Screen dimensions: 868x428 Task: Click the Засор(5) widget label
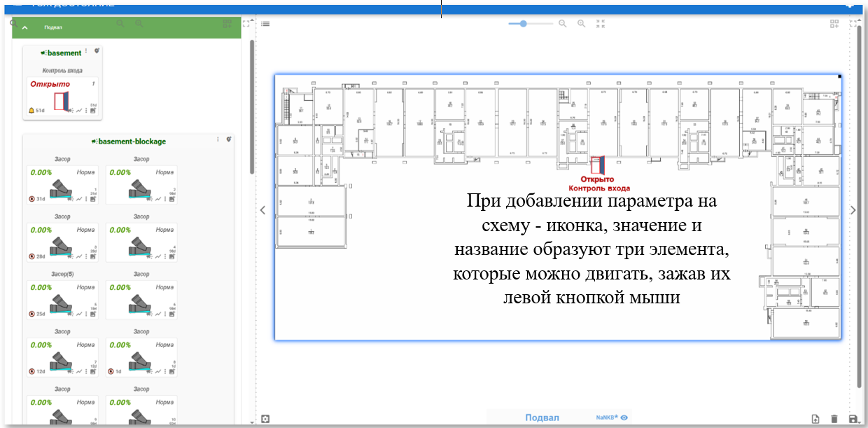(x=62, y=274)
